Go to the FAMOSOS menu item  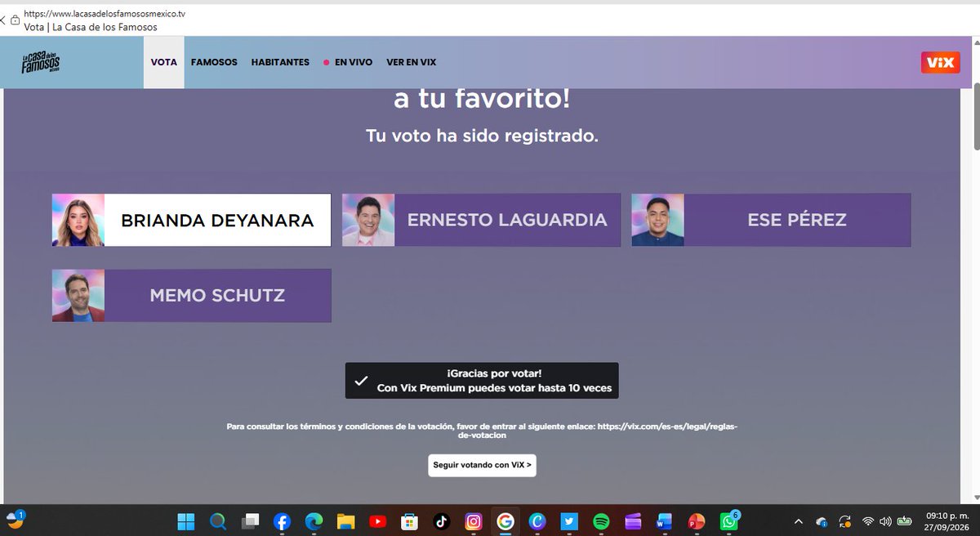point(214,62)
